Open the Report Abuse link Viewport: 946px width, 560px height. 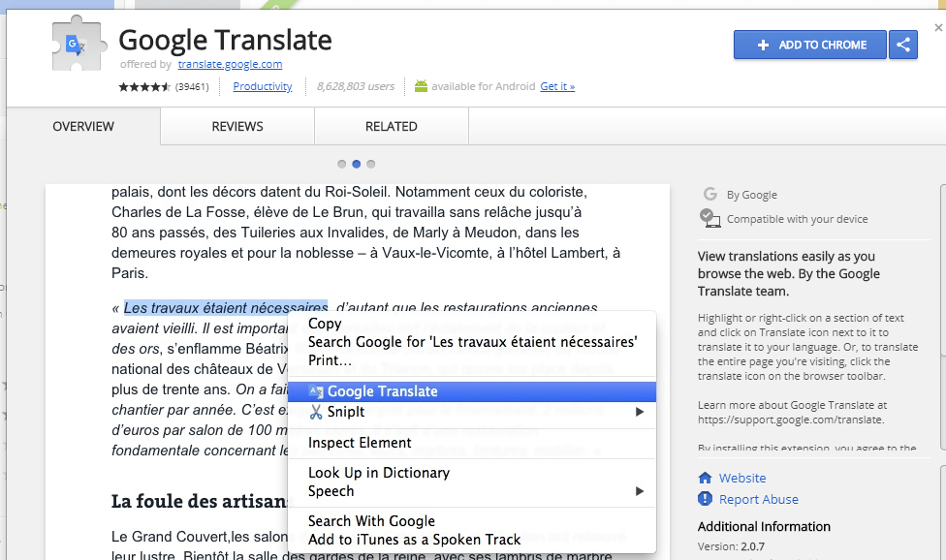point(758,500)
